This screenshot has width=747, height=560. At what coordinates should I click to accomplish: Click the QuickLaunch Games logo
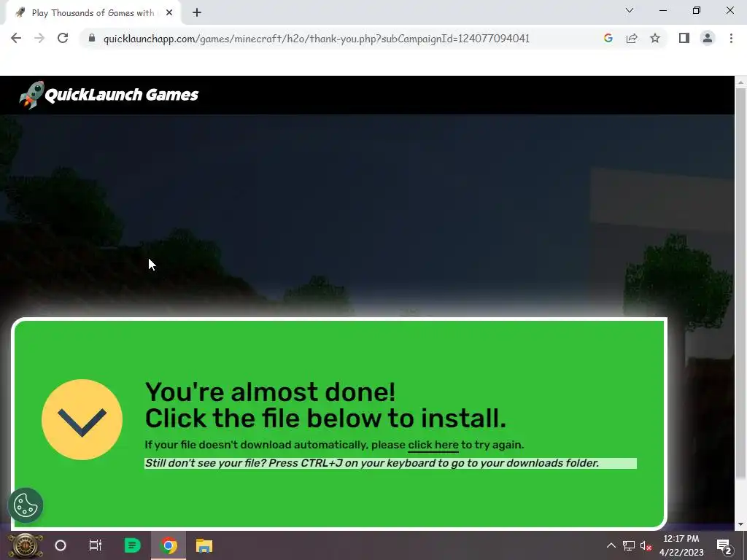point(109,95)
